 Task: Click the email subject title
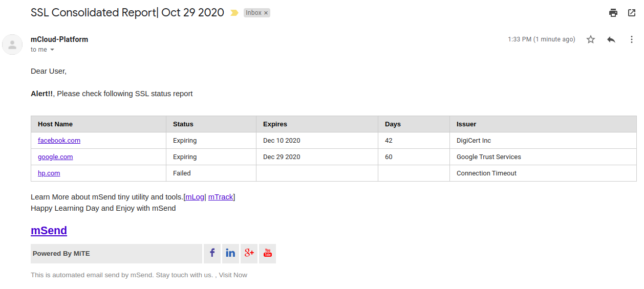pyautogui.click(x=127, y=13)
